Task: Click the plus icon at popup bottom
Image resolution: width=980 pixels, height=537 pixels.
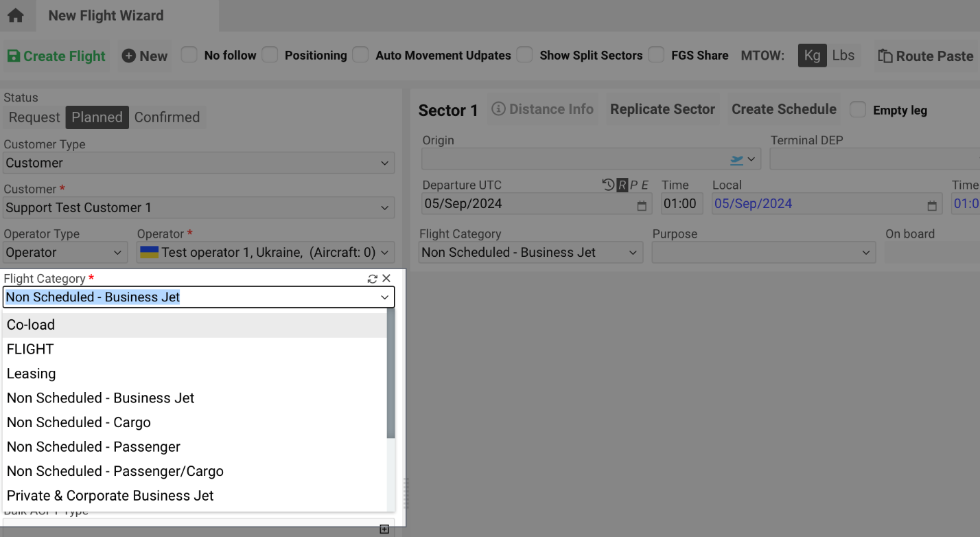Action: click(x=384, y=529)
